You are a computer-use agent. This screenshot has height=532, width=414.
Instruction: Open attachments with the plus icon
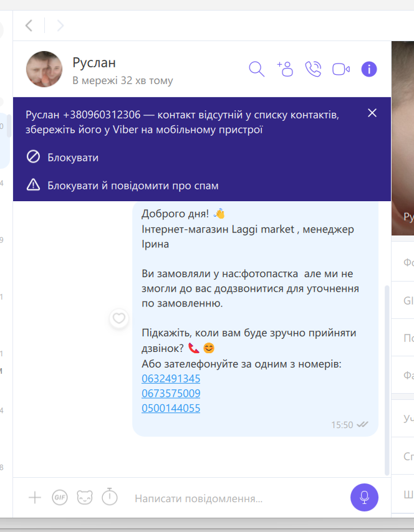point(35,498)
